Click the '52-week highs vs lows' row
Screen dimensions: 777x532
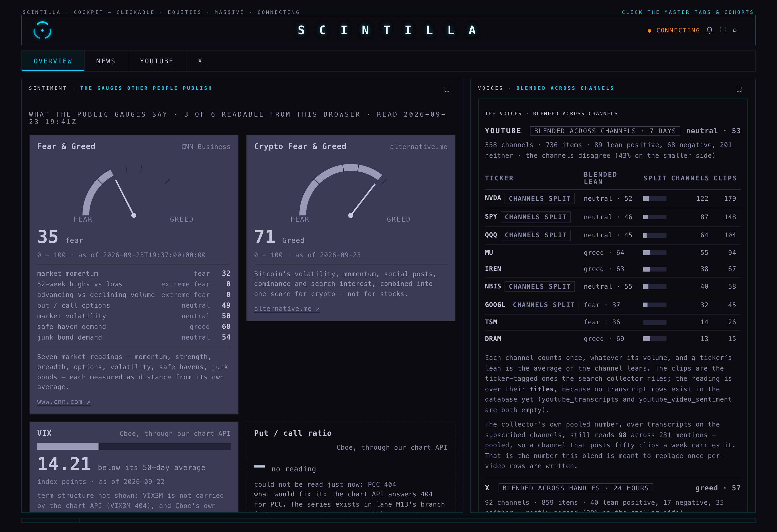coord(134,284)
